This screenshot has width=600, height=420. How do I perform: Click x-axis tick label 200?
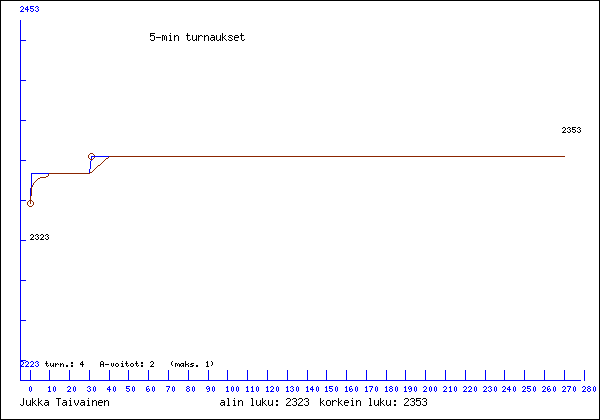click(429, 389)
